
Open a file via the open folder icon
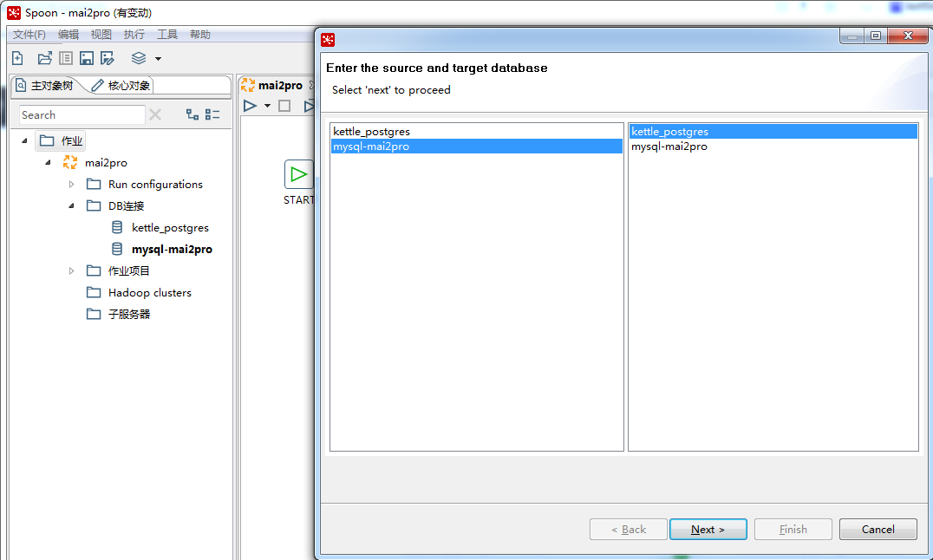point(43,57)
